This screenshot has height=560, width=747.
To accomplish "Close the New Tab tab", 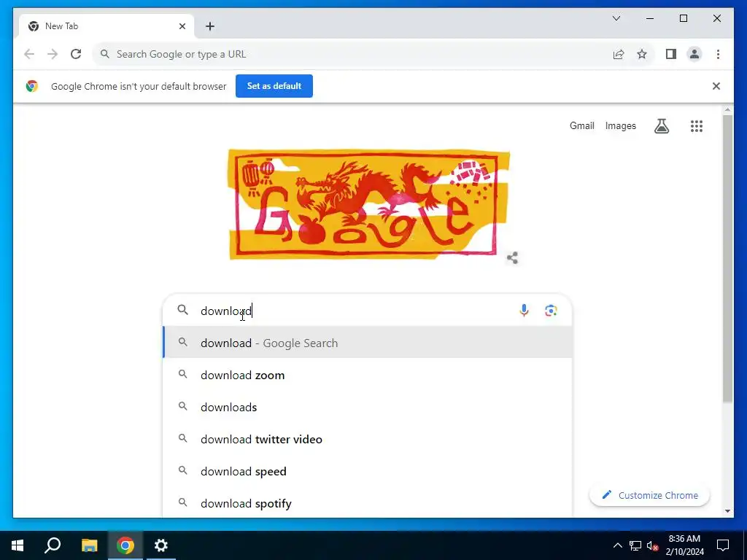I will pyautogui.click(x=182, y=26).
